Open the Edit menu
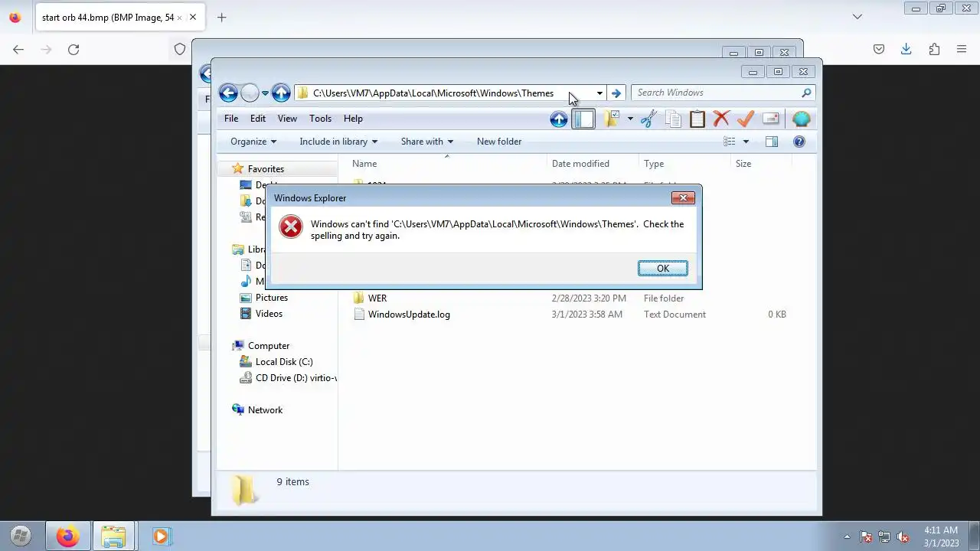This screenshot has width=980, height=551. pos(258,119)
